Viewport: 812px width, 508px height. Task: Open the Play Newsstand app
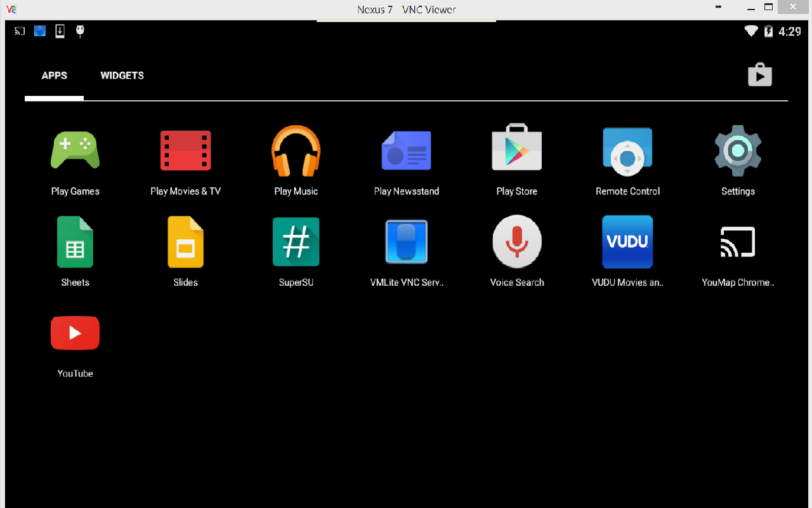click(406, 150)
